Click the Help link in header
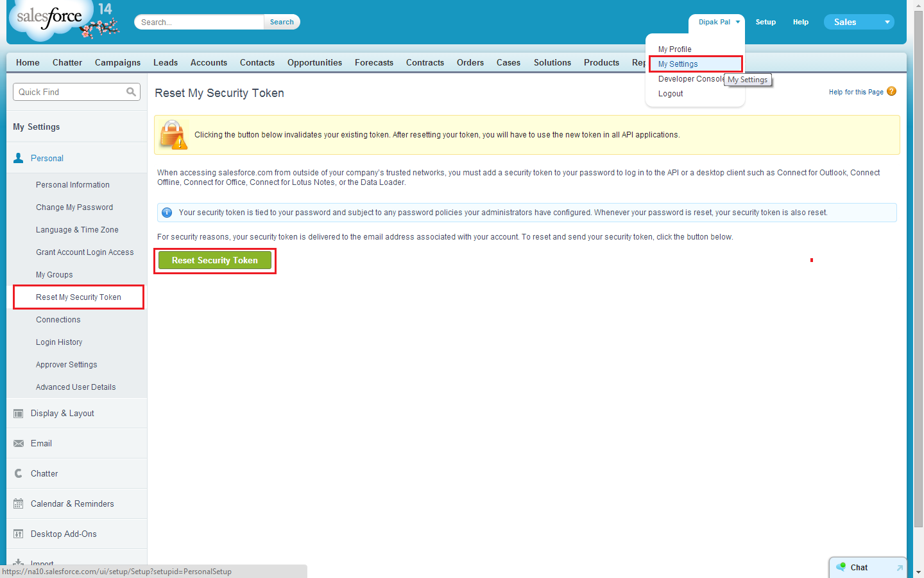924x578 pixels. coord(801,22)
